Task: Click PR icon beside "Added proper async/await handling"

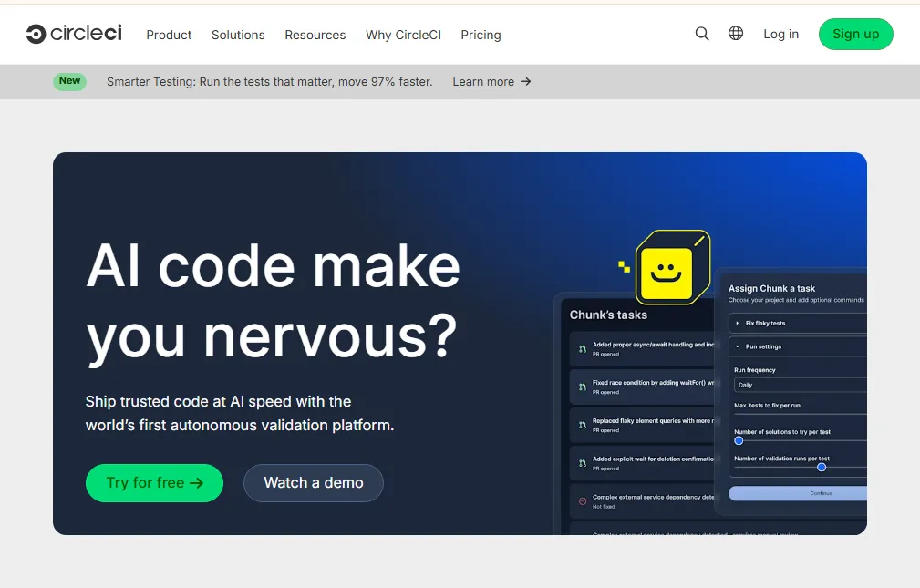Action: pos(582,348)
